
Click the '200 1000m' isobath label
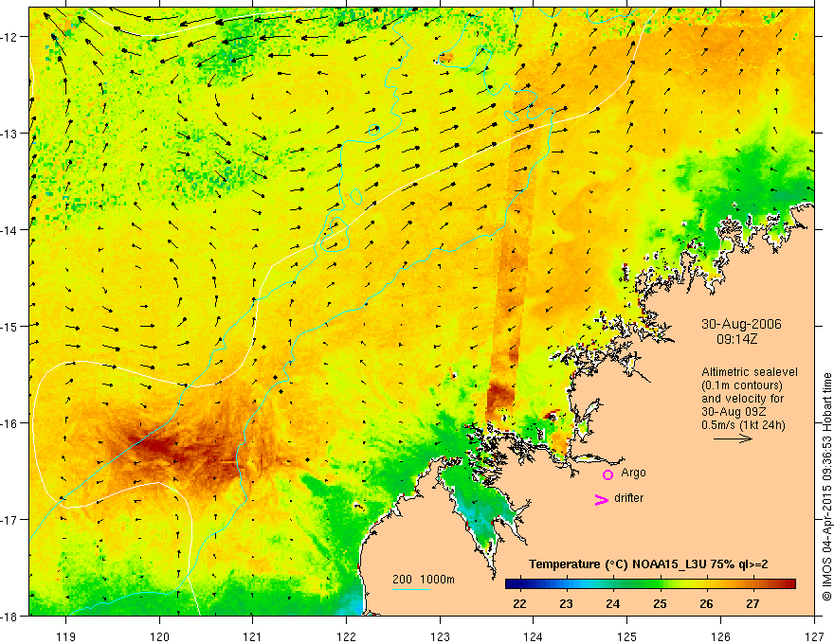click(424, 580)
